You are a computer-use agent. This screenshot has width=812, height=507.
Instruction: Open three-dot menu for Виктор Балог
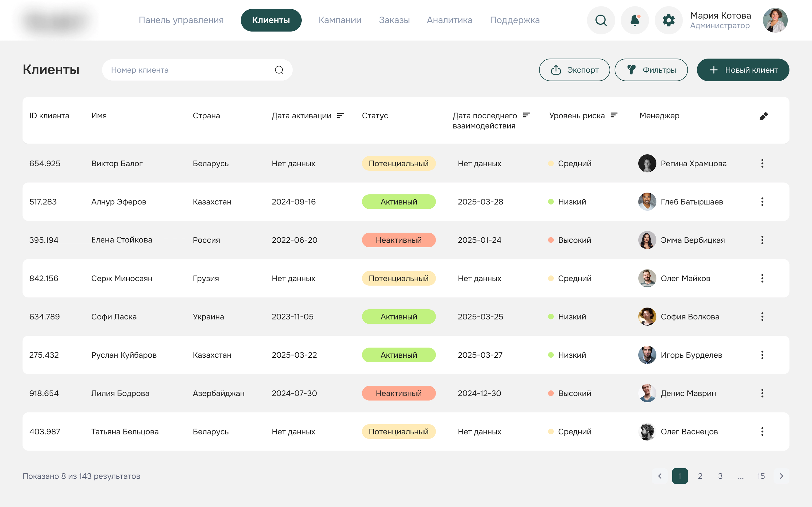pos(762,163)
